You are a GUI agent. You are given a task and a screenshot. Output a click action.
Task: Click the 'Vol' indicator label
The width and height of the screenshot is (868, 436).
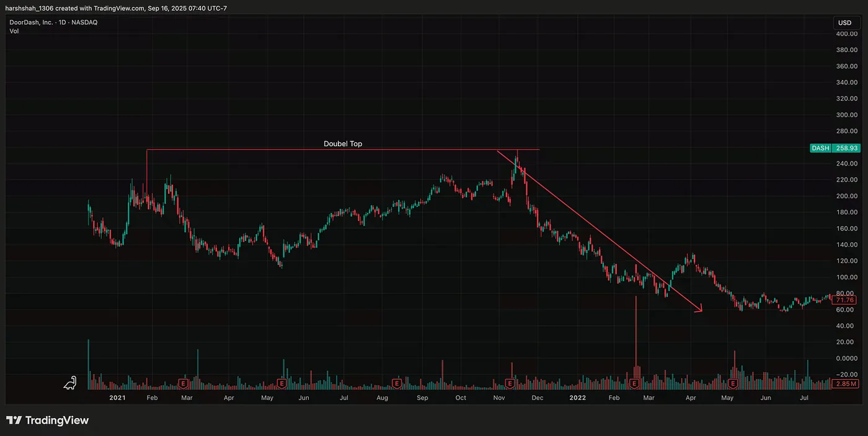point(14,31)
